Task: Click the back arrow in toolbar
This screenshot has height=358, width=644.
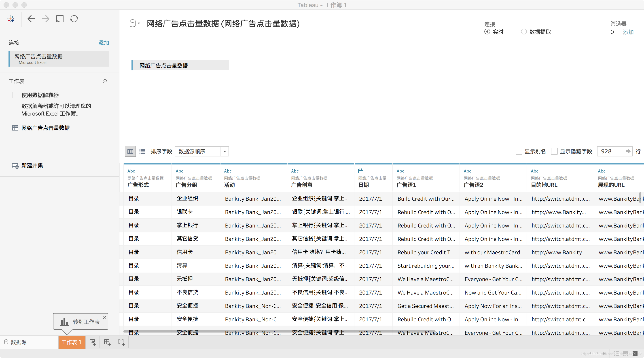Action: click(31, 19)
